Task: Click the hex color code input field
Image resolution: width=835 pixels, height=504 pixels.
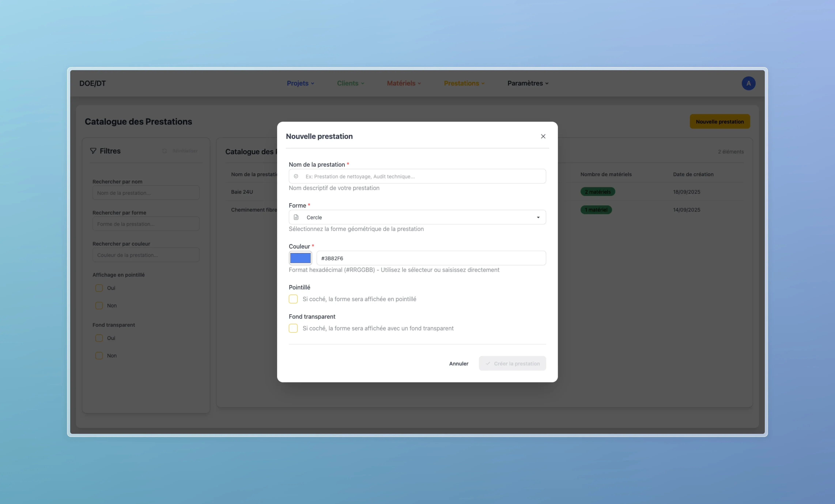Action: 431,258
